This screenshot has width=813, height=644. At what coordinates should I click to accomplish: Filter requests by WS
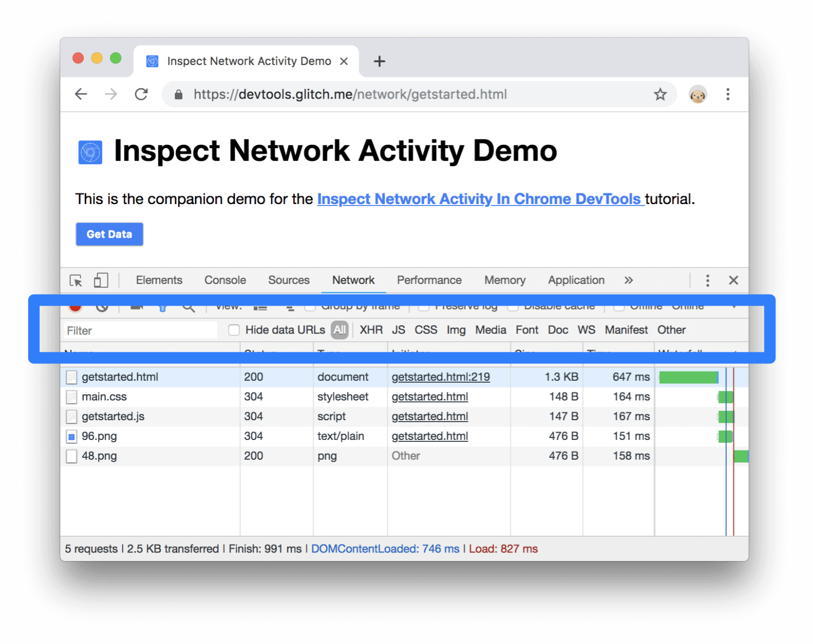586,330
